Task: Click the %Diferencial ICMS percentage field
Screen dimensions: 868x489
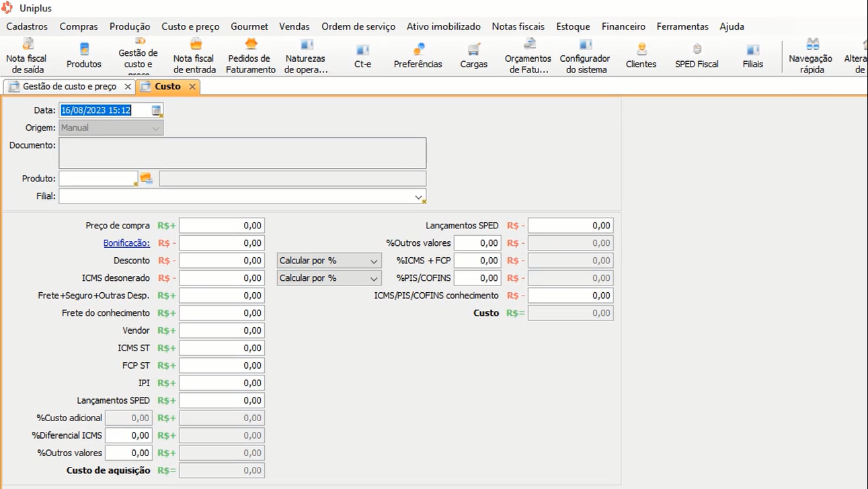Action: [128, 435]
